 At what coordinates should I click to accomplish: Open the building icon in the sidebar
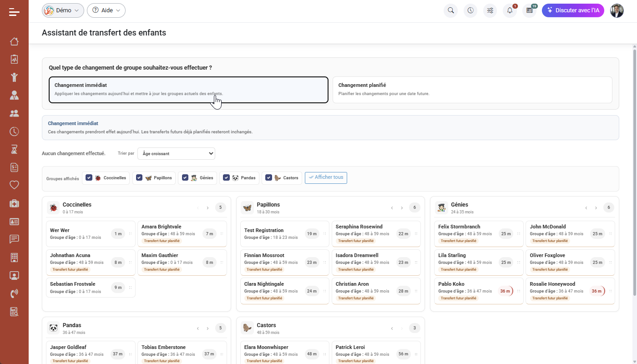(x=14, y=258)
